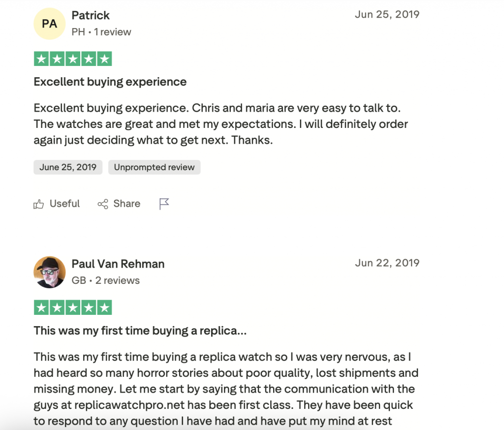
Task: Click the Jun 22, 2019 timestamp
Action: pos(387,263)
